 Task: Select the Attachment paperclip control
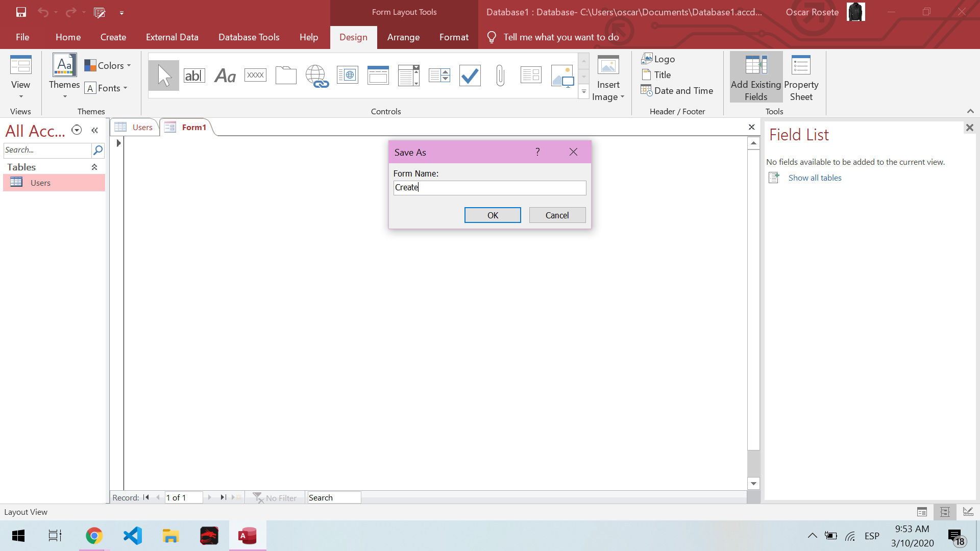[500, 76]
